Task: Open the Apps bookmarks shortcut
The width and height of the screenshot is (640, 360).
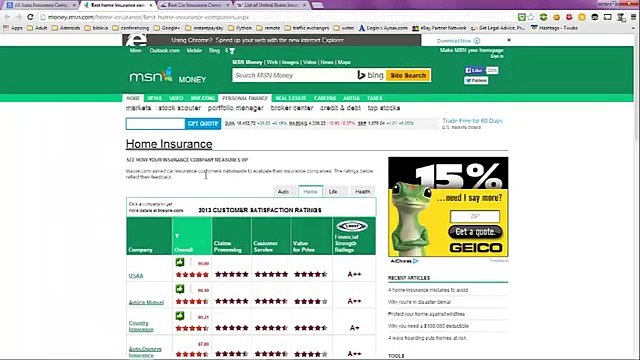Action: [x=13, y=28]
